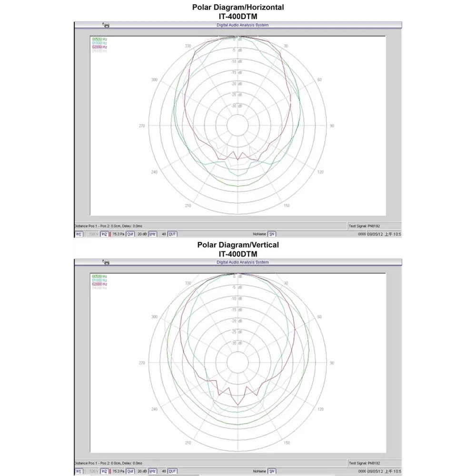Screen dimensions: 476x476
Task: Click the SN button in the lower status bar
Action: [x=271, y=471]
